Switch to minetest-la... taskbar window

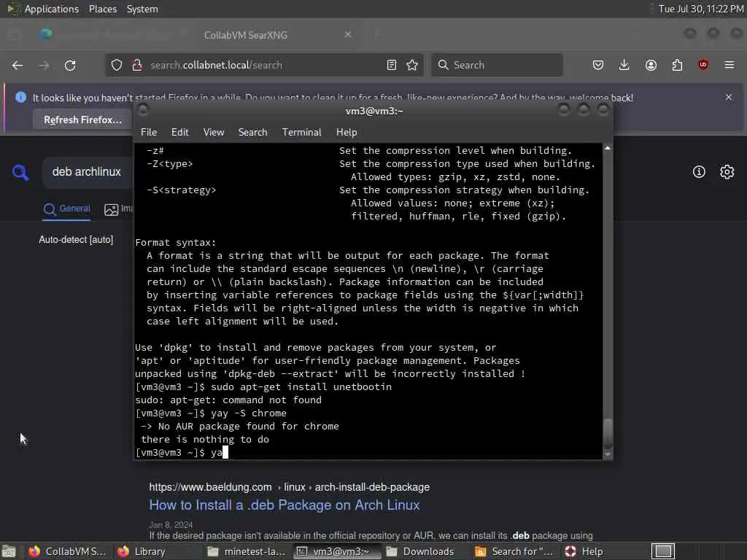(247, 551)
